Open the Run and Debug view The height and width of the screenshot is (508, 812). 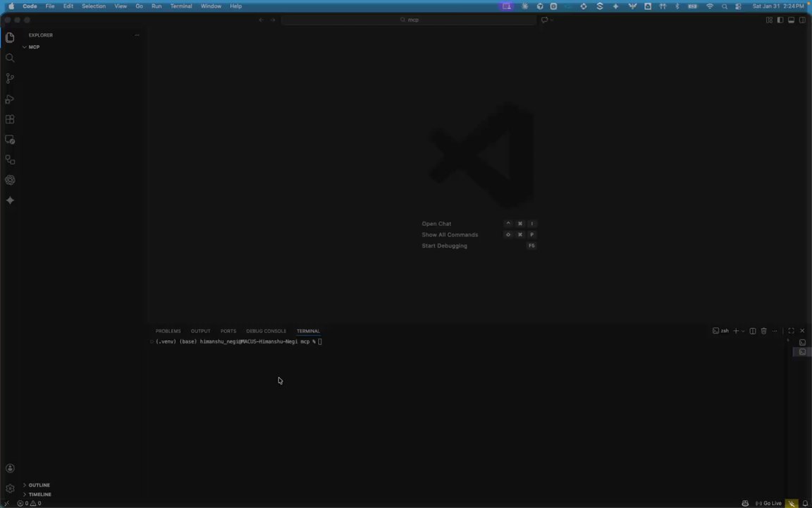(x=10, y=99)
